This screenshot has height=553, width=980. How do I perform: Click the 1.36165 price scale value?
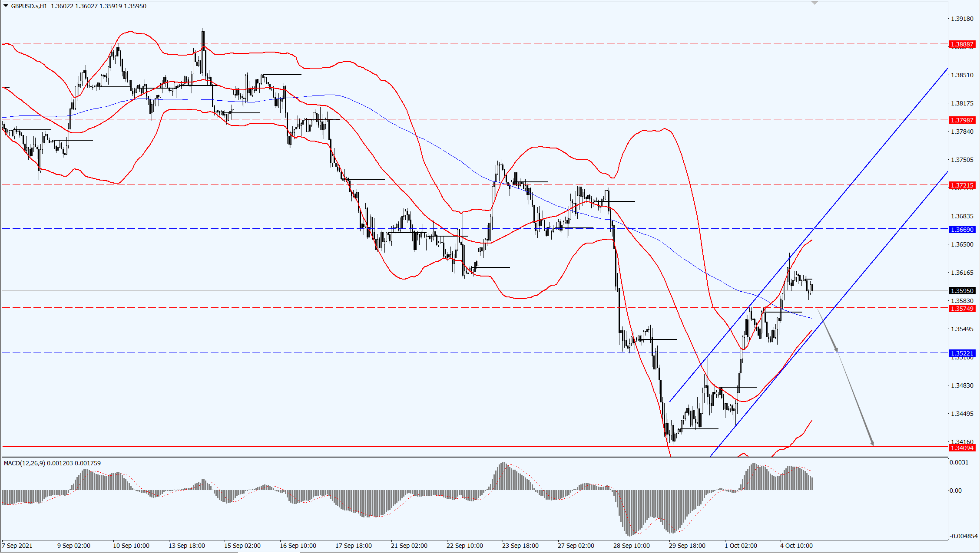(962, 273)
